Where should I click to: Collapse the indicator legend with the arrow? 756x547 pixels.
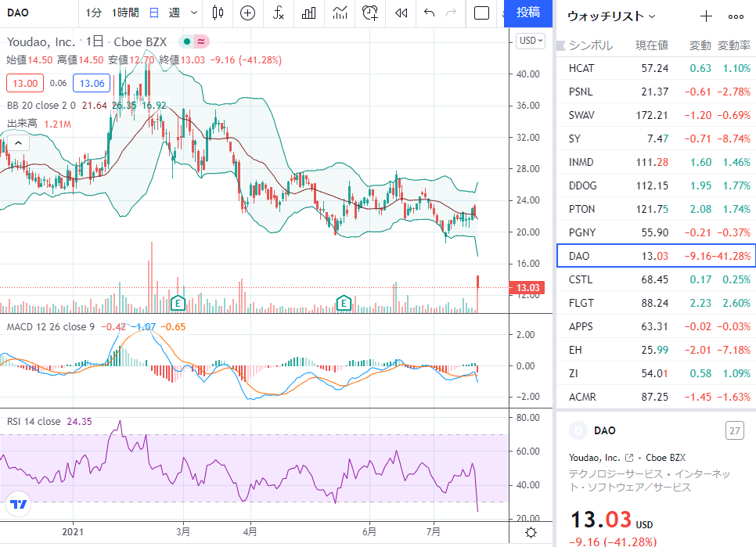tap(18, 143)
